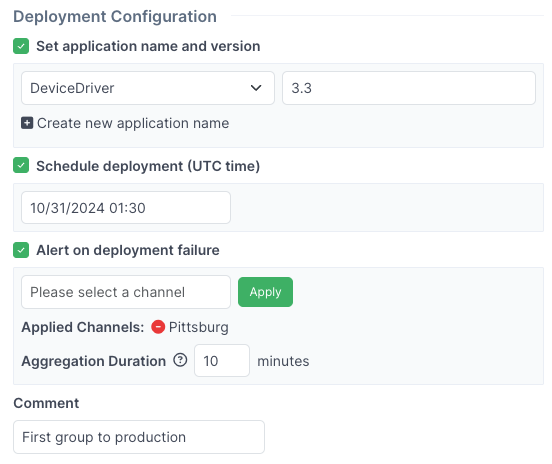Click the Pittsburg applied channel label

(199, 327)
